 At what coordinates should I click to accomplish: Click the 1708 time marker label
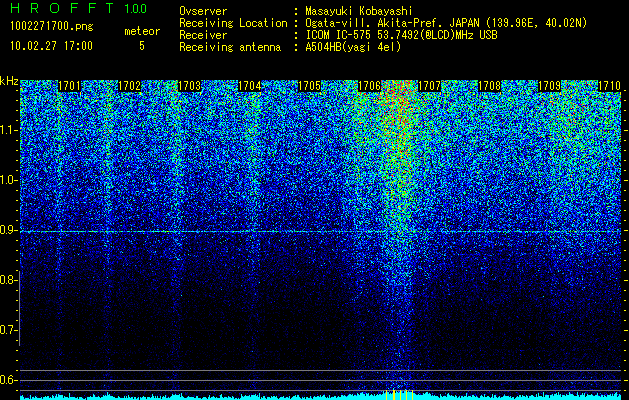489,86
